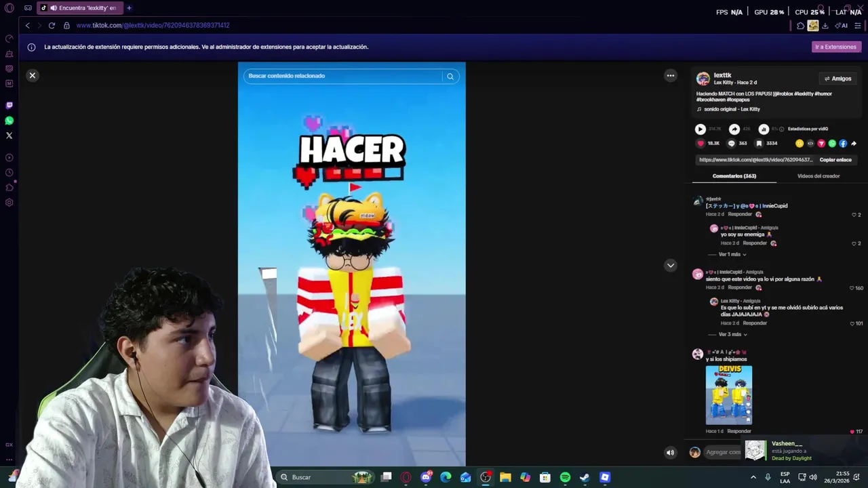Open the sidebar history clock icon

click(x=9, y=173)
